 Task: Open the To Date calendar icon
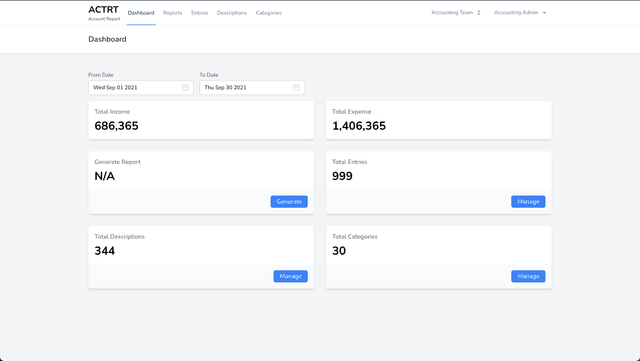pos(296,87)
